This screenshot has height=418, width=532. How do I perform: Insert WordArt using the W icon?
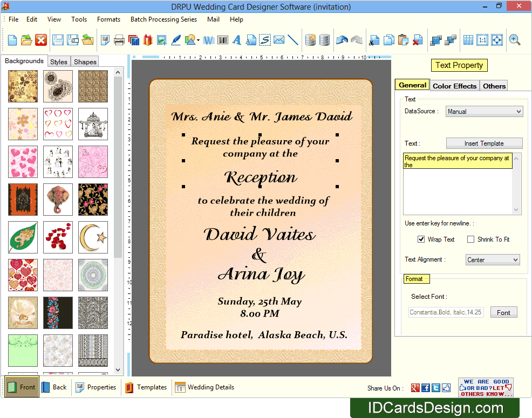click(x=209, y=40)
